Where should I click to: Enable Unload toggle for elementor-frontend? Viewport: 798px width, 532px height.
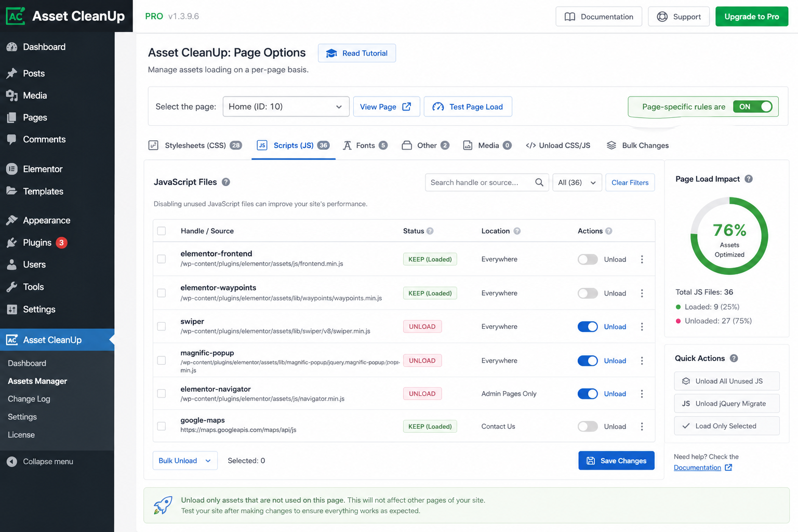tap(588, 259)
